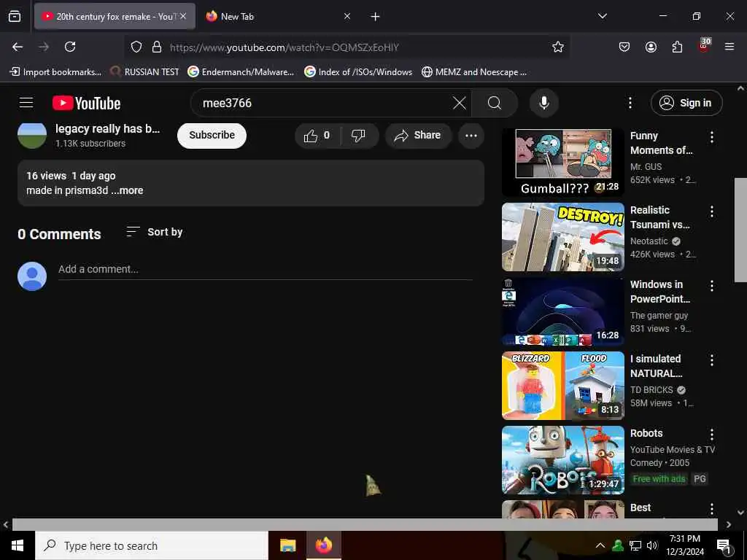Image resolution: width=747 pixels, height=560 pixels.
Task: Click the taskbar Type here to search box
Action: click(152, 545)
